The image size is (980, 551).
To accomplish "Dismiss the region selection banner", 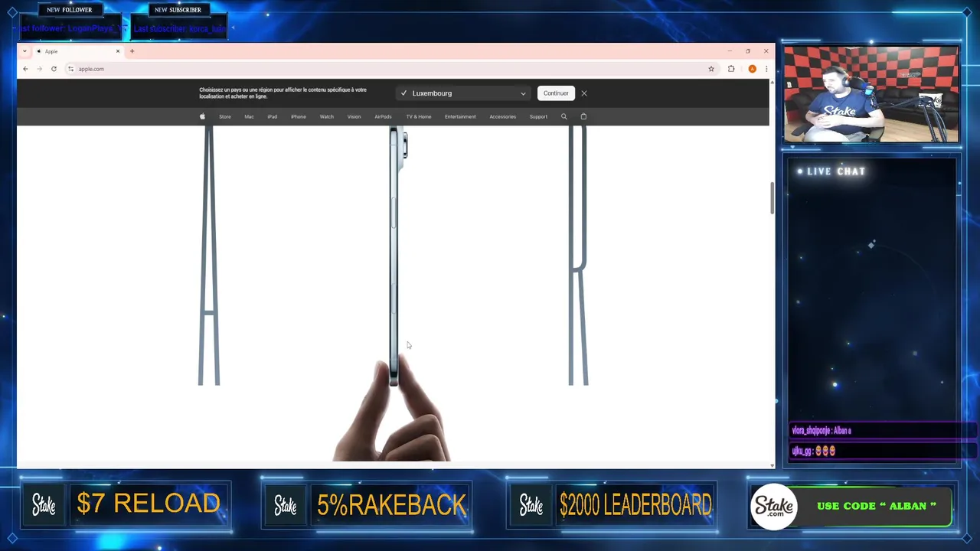I will pos(584,93).
